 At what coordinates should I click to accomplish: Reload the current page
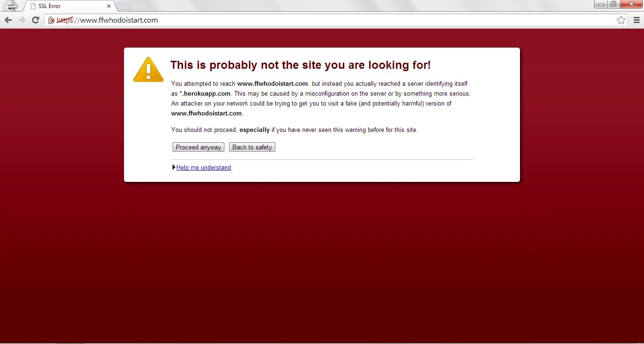point(35,20)
